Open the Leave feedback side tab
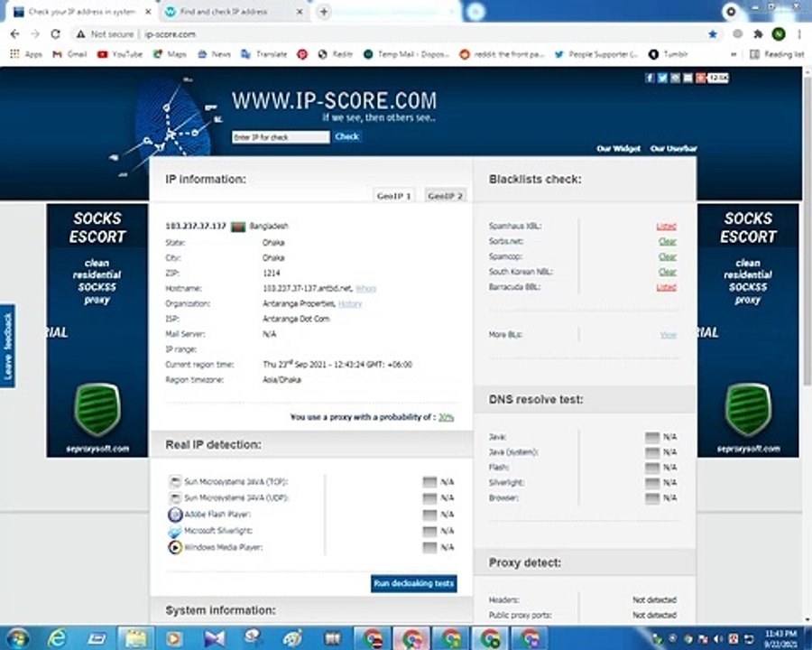Viewport: 812px width, 650px height. pyautogui.click(x=8, y=346)
